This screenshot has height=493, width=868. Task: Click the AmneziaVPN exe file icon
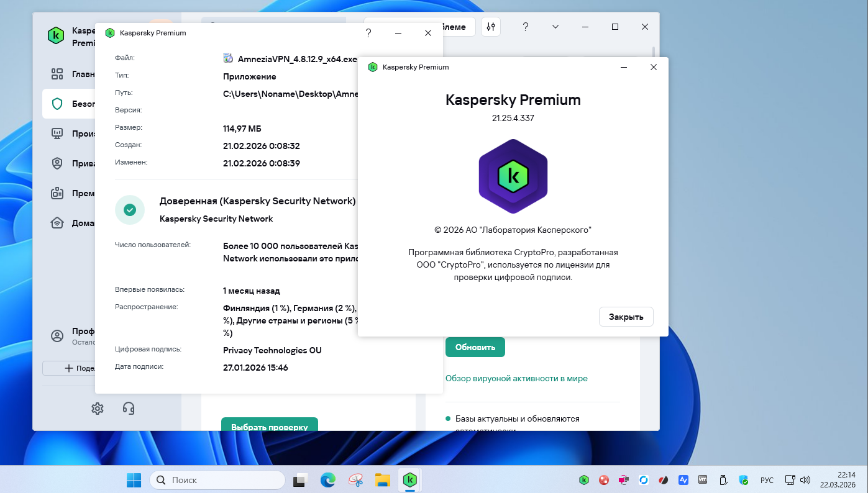point(229,59)
